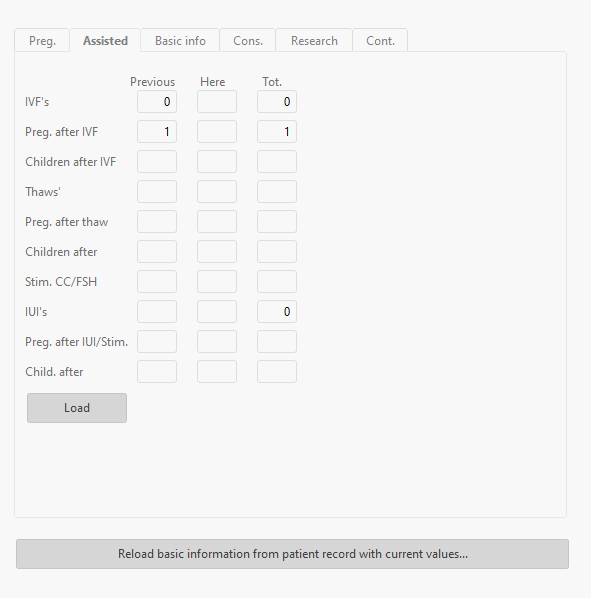Open the Basic info tab
Image resolution: width=591 pixels, height=598 pixels.
click(180, 40)
